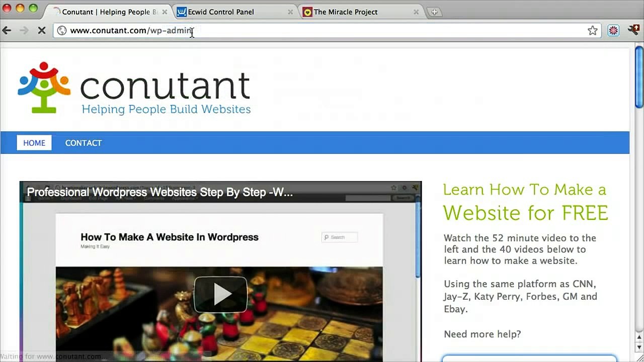Click the scrollbar down arrow

pyautogui.click(x=639, y=347)
